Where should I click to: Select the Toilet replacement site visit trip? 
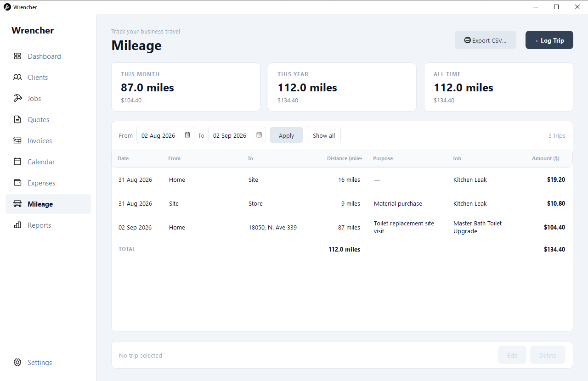342,227
